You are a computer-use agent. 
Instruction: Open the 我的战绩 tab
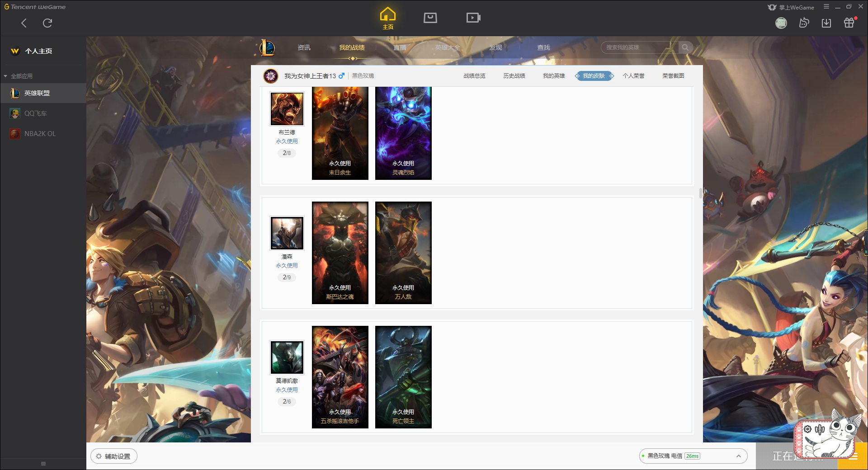pos(352,47)
